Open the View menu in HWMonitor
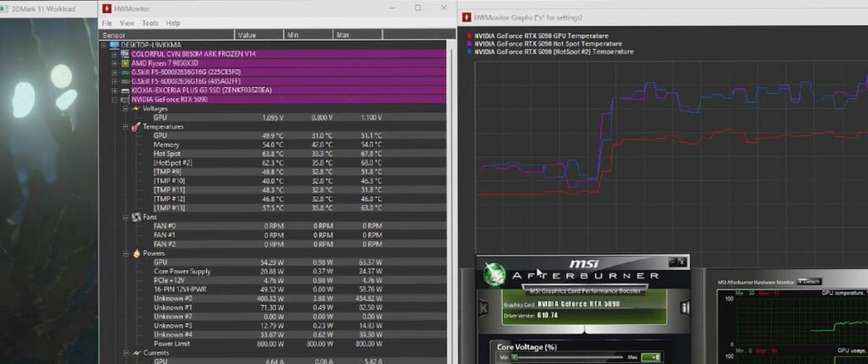This screenshot has width=868, height=364. (x=127, y=23)
